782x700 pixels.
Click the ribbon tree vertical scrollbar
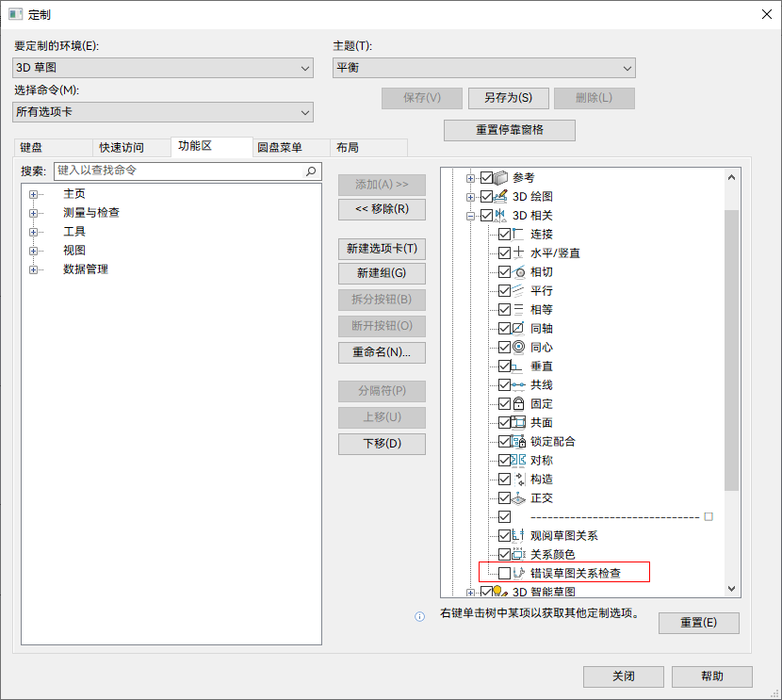pos(732,349)
